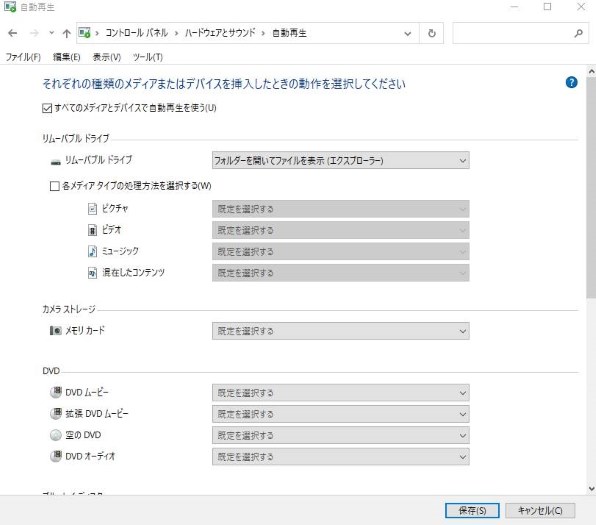Viewport: 596px width, 525px height.
Task: Click the vertical scrollbar thumb
Action: (591, 188)
